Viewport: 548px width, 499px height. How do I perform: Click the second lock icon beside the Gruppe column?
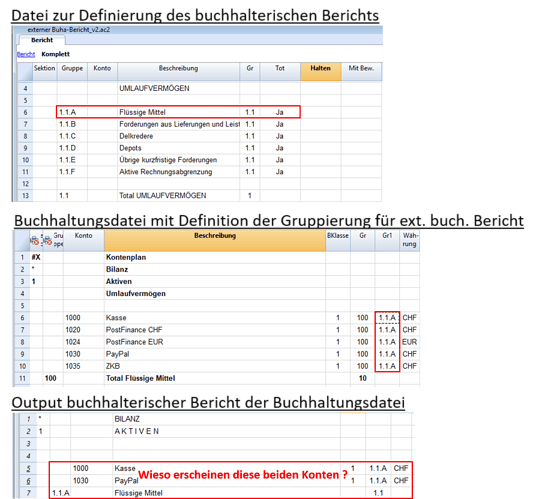(x=48, y=240)
